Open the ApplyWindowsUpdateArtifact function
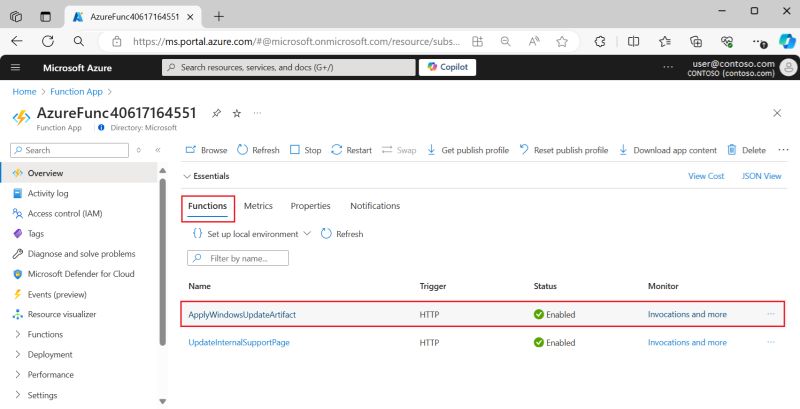Image resolution: width=800 pixels, height=409 pixels. point(242,315)
